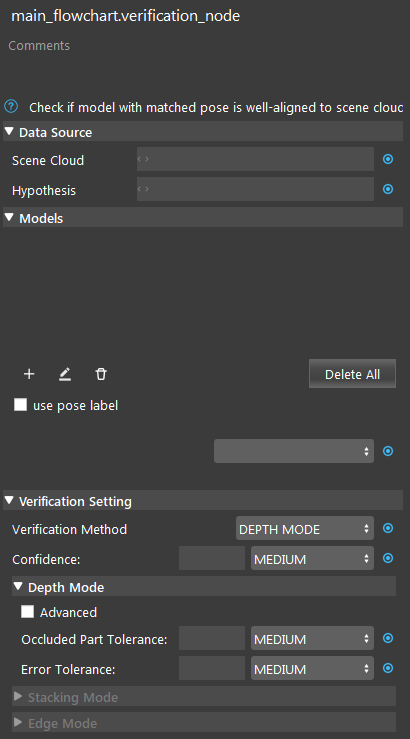Image resolution: width=410 pixels, height=739 pixels.
Task: Click the help question mark icon
Action: tap(11, 107)
